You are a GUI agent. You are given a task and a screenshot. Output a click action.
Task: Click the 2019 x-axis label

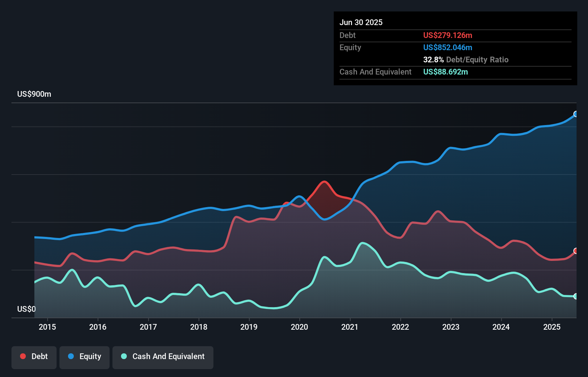point(249,327)
